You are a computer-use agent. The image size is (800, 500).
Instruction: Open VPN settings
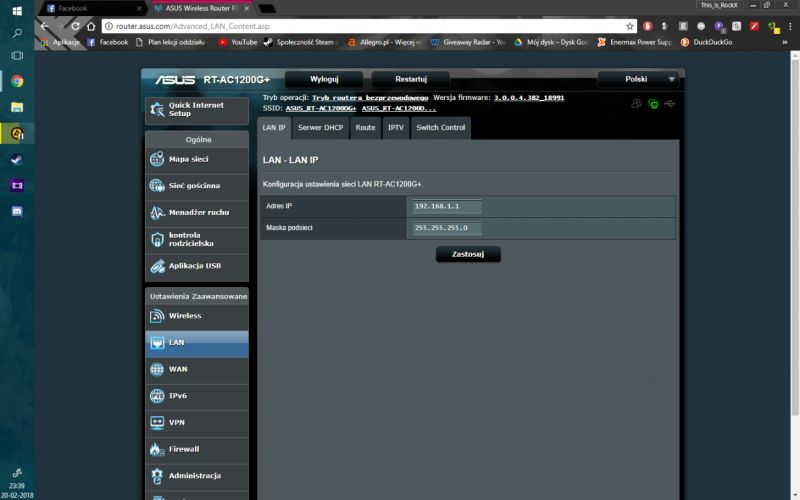(196, 422)
